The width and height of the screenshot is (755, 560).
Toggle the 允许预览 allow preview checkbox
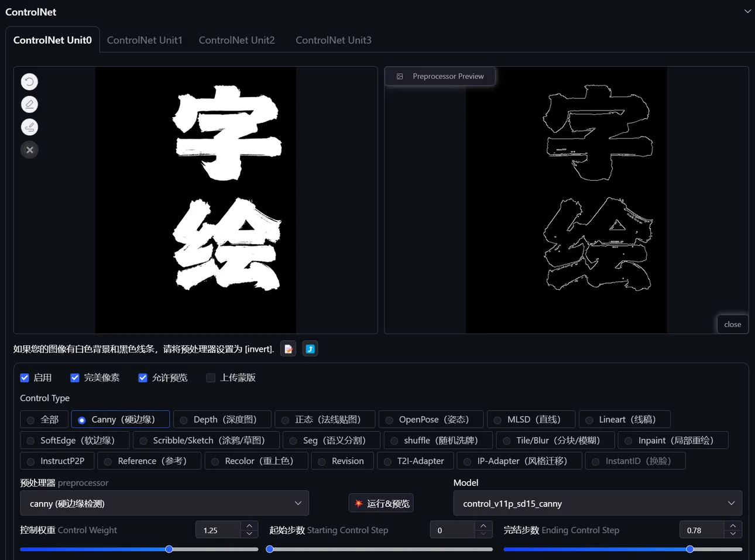143,378
